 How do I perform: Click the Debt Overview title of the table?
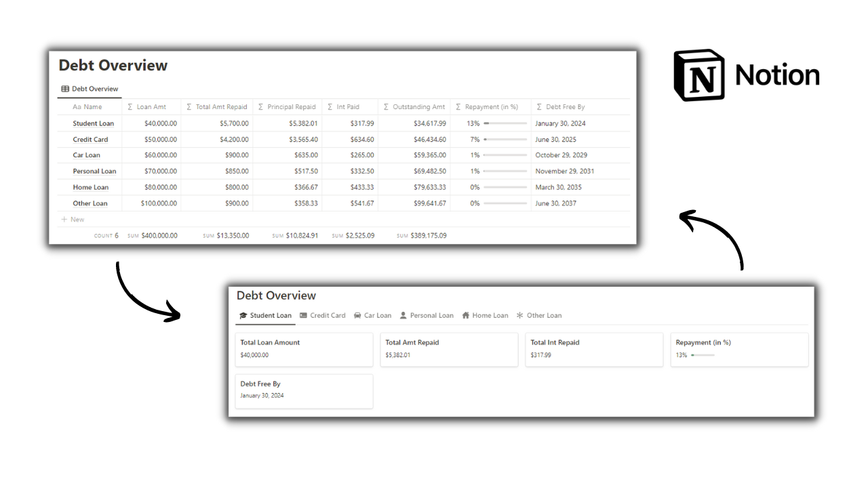(113, 65)
